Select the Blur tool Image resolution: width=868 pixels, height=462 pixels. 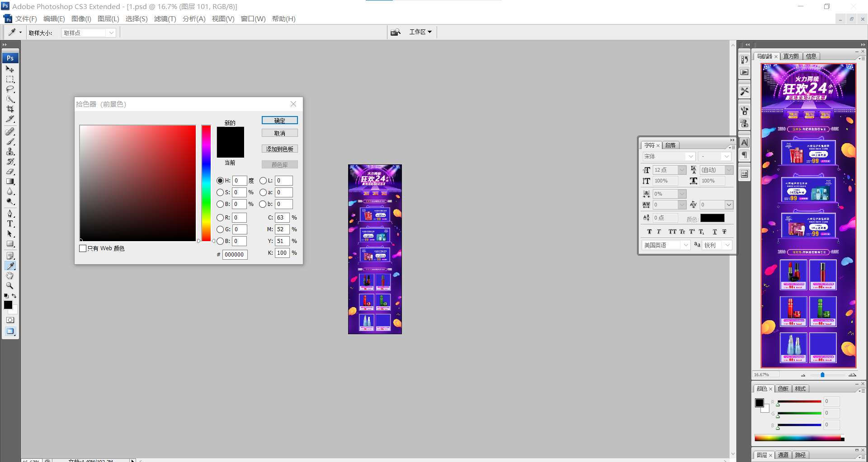point(10,191)
